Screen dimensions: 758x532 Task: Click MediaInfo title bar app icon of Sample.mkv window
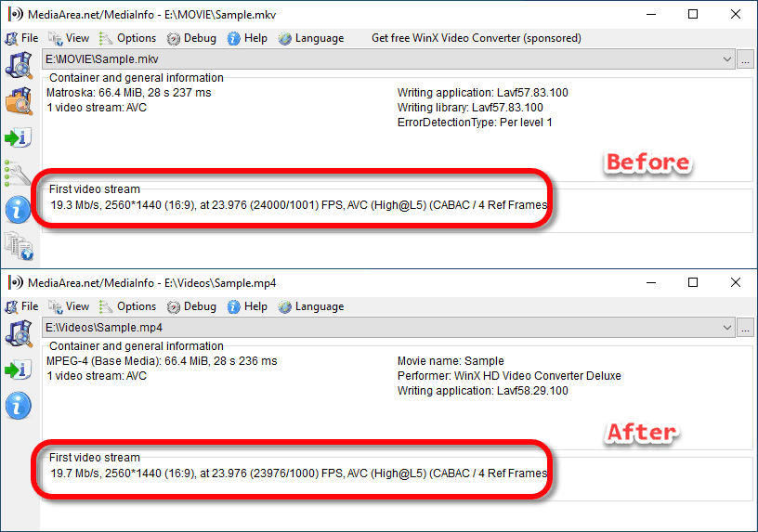pos(15,14)
